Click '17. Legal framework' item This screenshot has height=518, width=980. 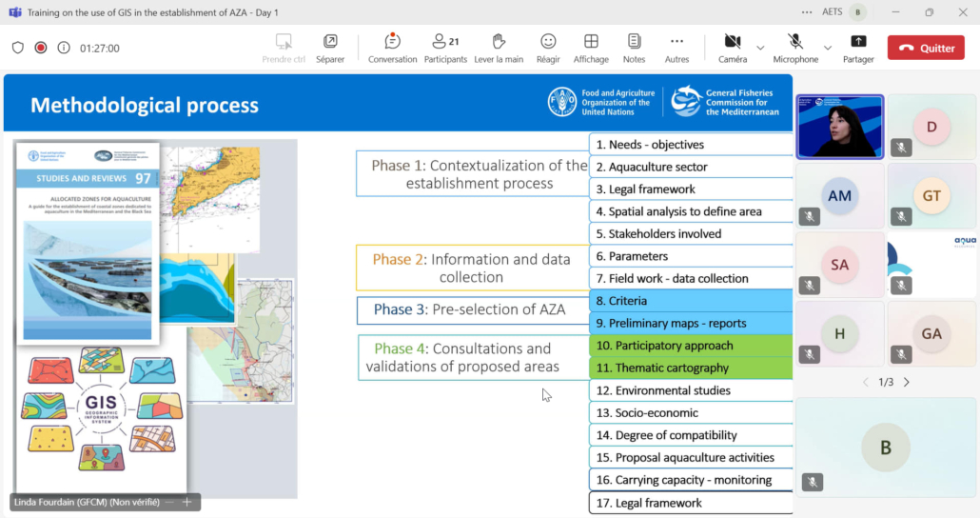(x=691, y=503)
